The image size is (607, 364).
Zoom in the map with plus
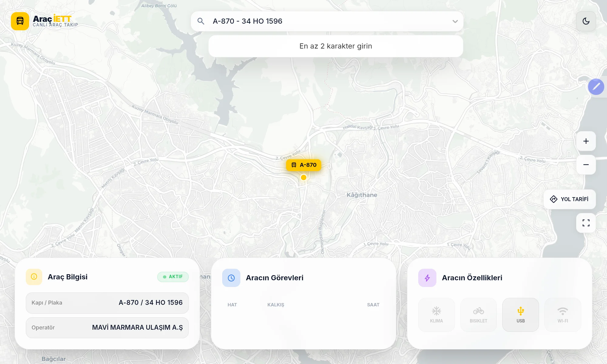[x=586, y=141]
